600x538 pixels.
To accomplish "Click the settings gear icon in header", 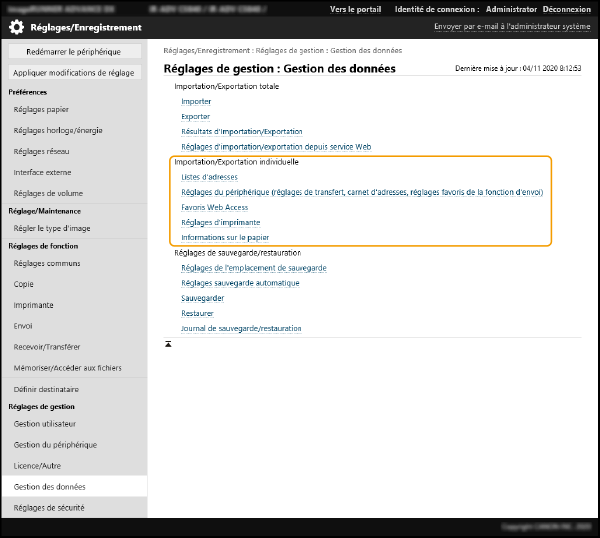I will (17, 27).
